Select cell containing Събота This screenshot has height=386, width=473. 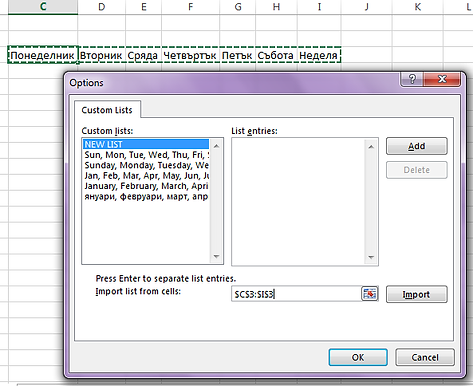(x=276, y=55)
